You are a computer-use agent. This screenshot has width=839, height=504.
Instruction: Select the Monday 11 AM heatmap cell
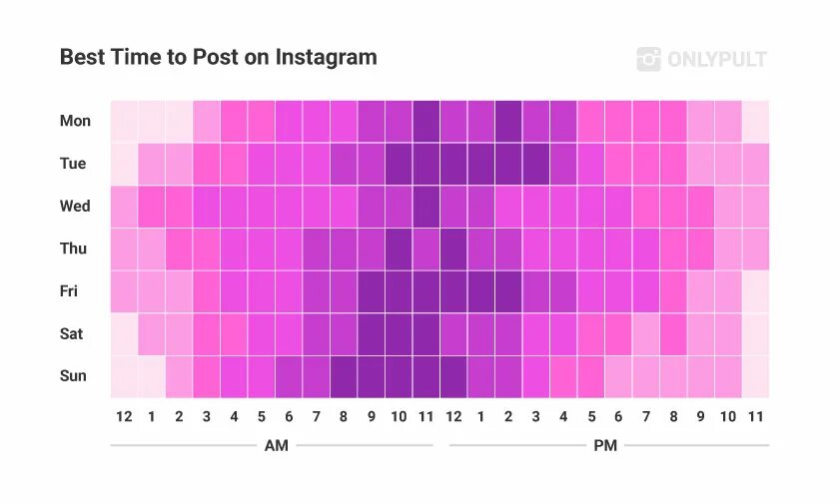[425, 122]
